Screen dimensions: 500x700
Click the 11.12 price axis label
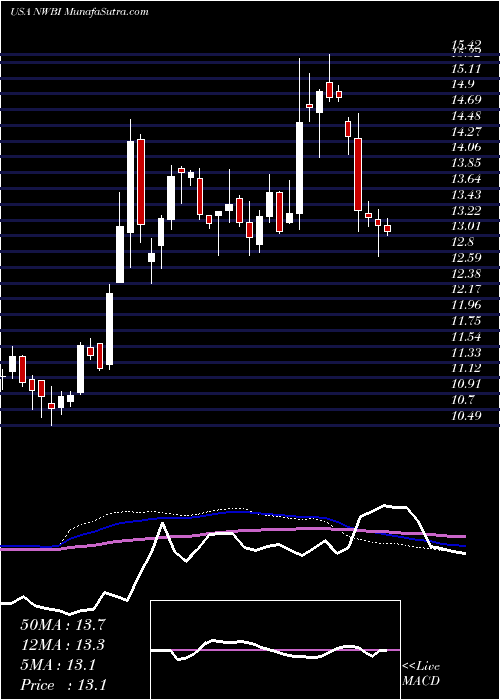click(x=466, y=368)
